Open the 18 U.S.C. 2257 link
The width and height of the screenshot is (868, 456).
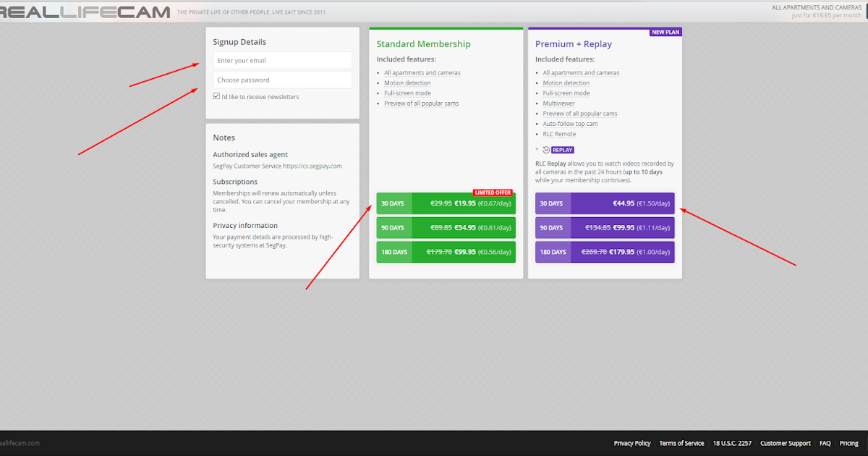(x=732, y=443)
